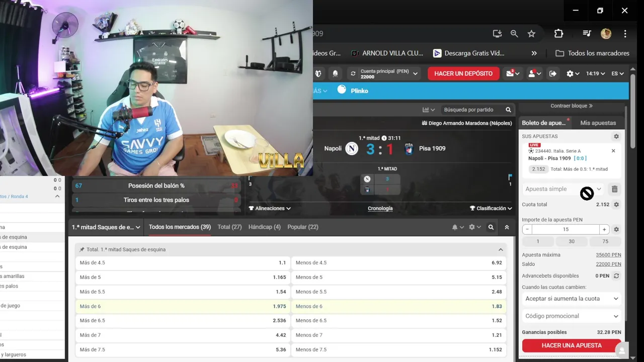Open the gear icon next to Cuota total
Viewport: 644px width, 362px height.
tap(616, 205)
